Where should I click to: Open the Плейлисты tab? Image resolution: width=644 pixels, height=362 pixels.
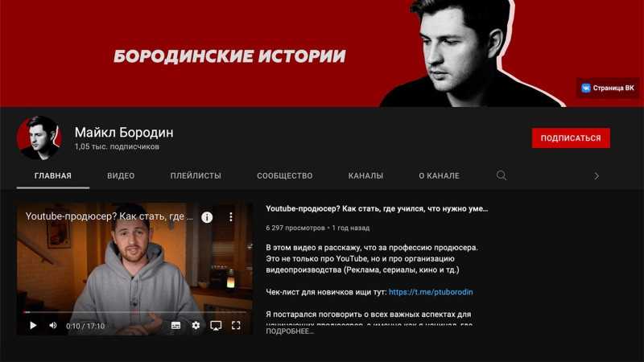196,175
